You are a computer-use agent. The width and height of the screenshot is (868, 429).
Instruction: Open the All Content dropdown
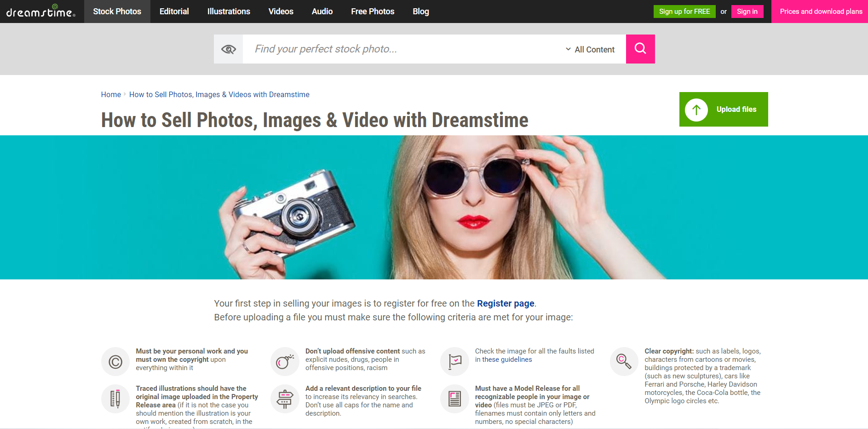590,49
